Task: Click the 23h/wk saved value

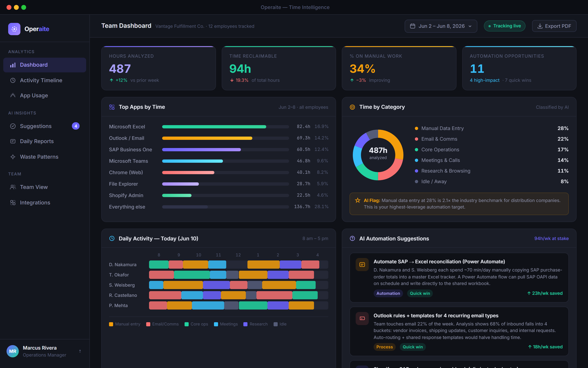Action: tap(545, 293)
